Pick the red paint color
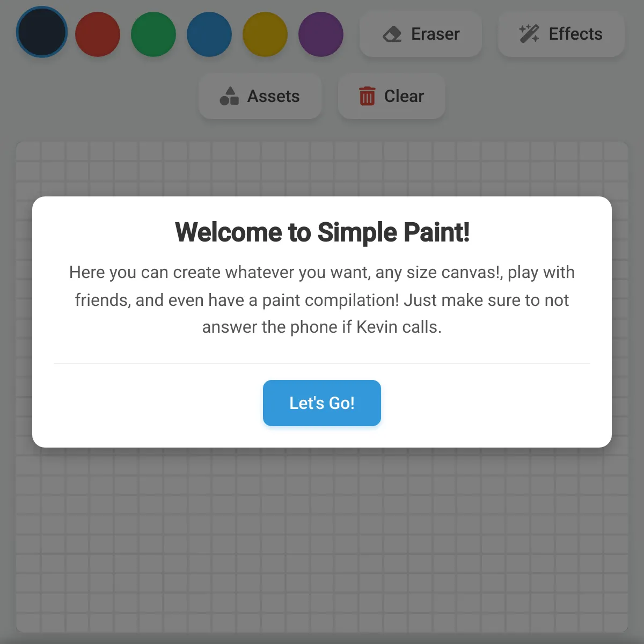The width and height of the screenshot is (644, 644). (x=98, y=34)
